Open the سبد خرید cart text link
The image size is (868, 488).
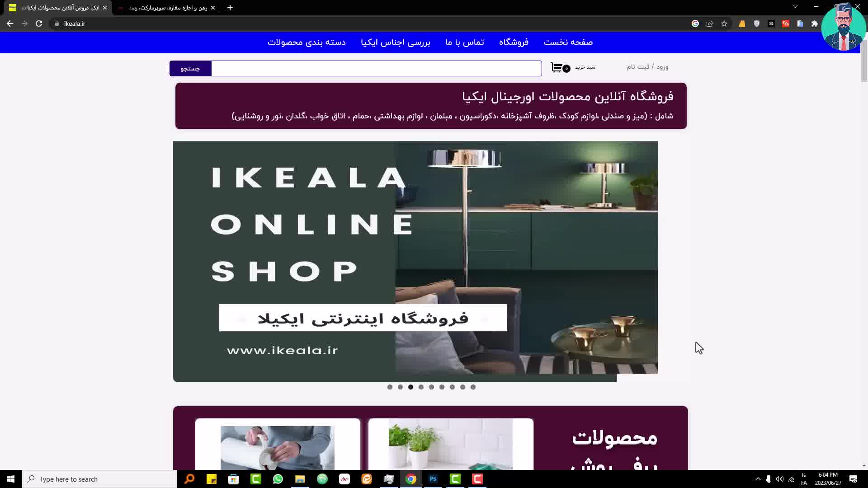(x=585, y=67)
